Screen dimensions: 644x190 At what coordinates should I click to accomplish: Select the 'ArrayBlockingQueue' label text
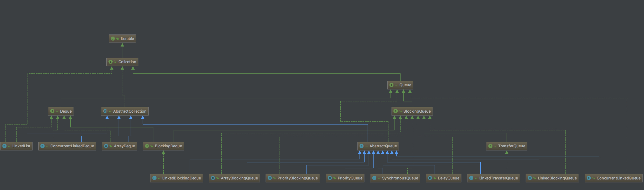coord(239,178)
